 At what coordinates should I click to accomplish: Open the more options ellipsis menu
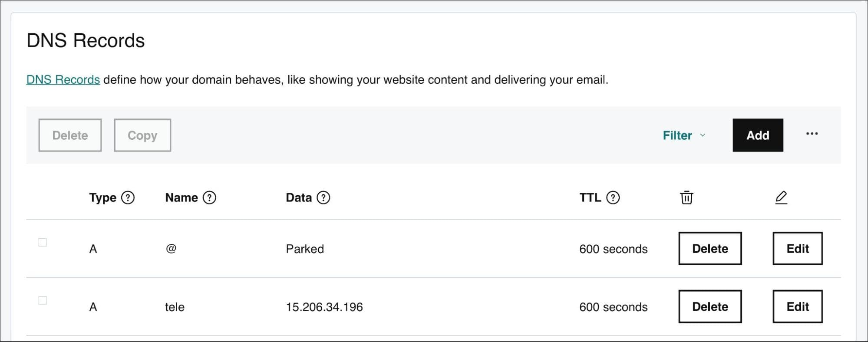(812, 135)
